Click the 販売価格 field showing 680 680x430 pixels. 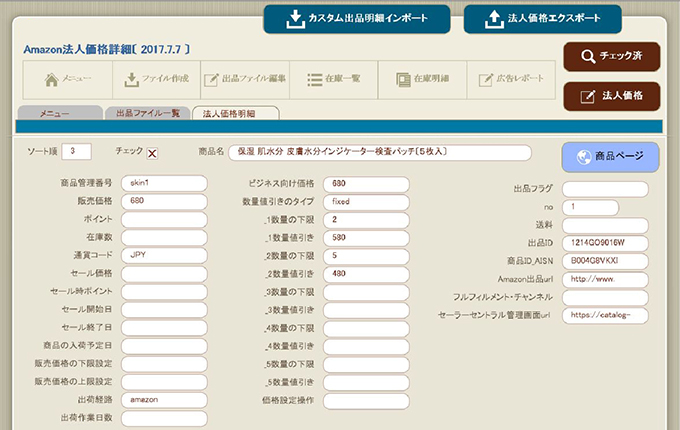coord(164,202)
